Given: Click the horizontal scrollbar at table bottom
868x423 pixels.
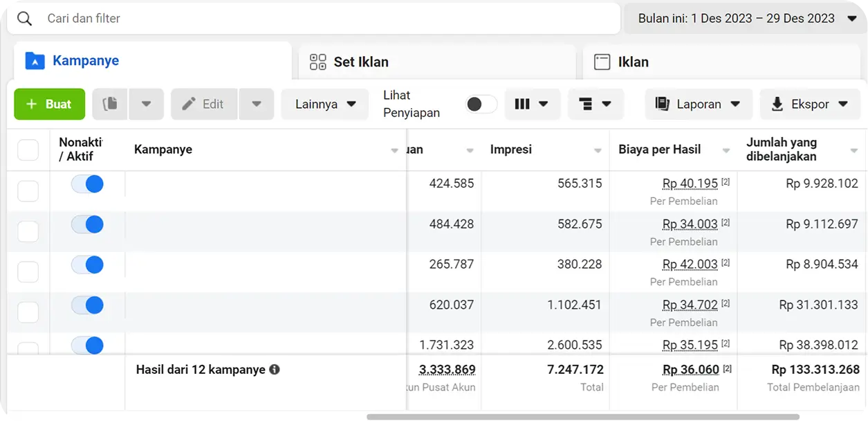Looking at the screenshot, I should point(582,417).
